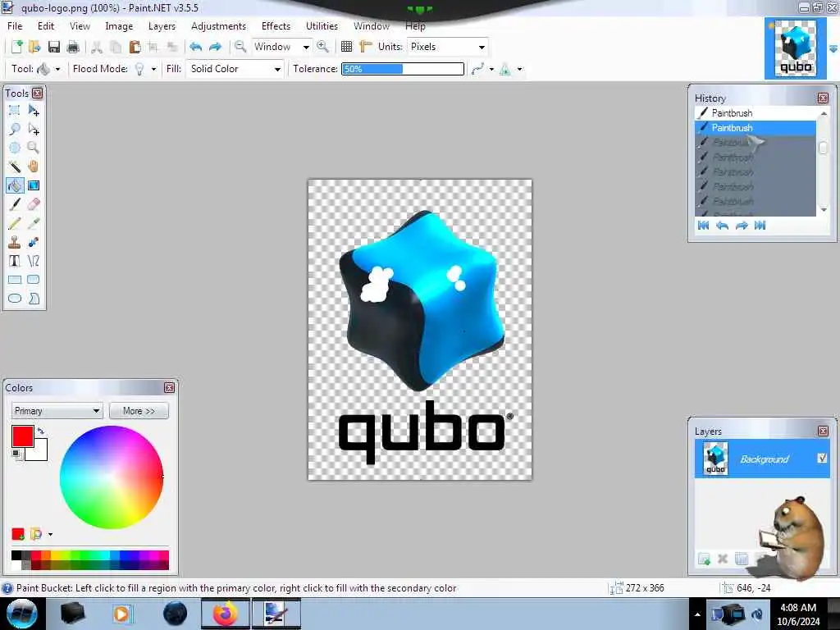Select the Rectangle shape tool
The image size is (840, 630).
15,280
